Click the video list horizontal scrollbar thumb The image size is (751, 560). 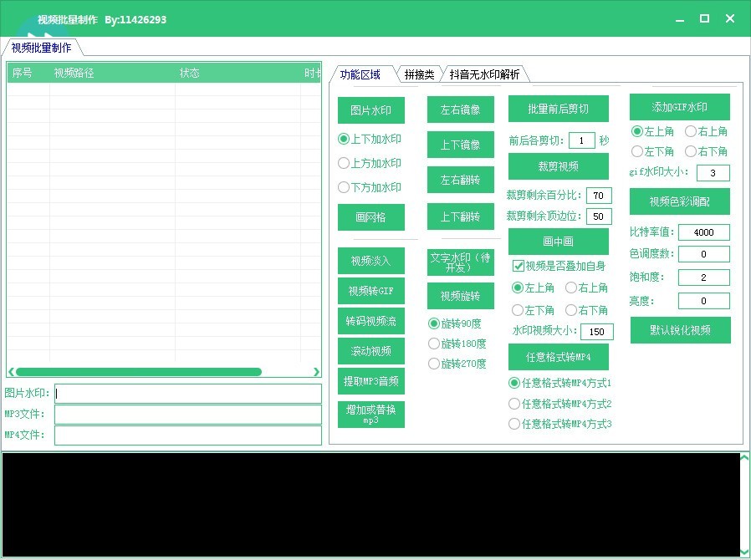click(x=139, y=372)
